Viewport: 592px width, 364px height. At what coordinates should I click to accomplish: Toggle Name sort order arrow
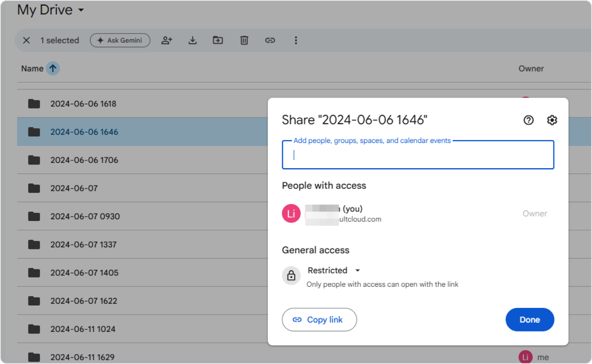(53, 68)
